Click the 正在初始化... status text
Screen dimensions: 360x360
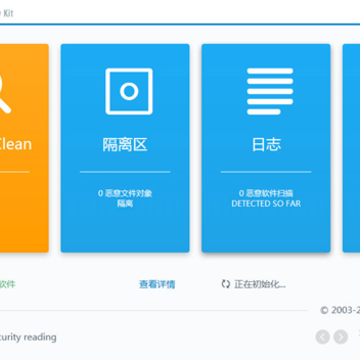[x=260, y=284]
